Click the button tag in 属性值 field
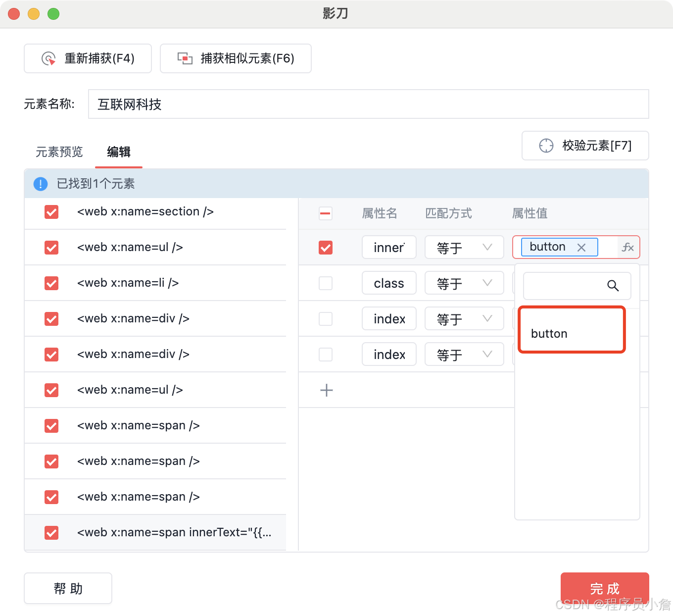This screenshot has width=673, height=616. click(x=560, y=247)
